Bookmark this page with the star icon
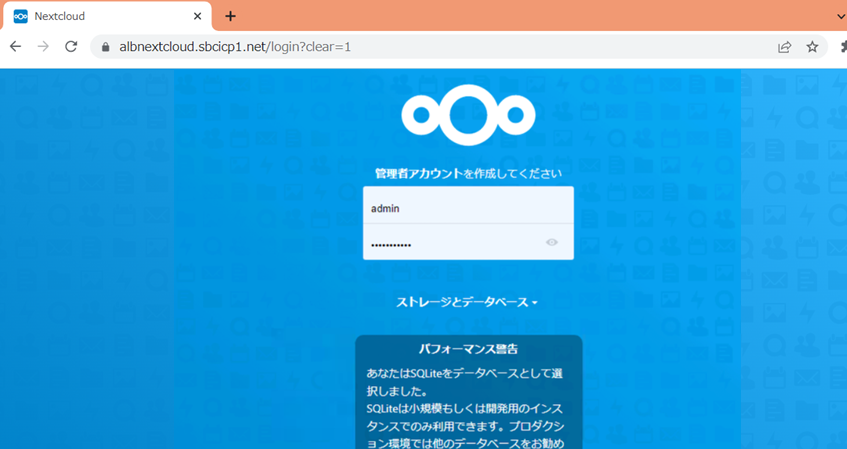This screenshot has width=847, height=449. (x=812, y=47)
